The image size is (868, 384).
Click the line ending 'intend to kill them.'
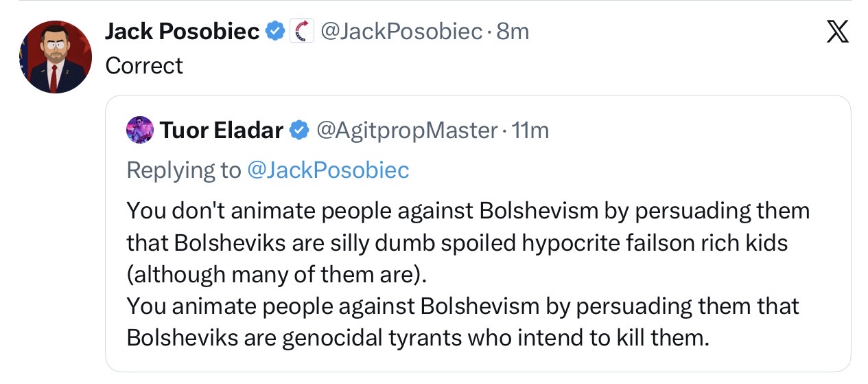click(418, 337)
